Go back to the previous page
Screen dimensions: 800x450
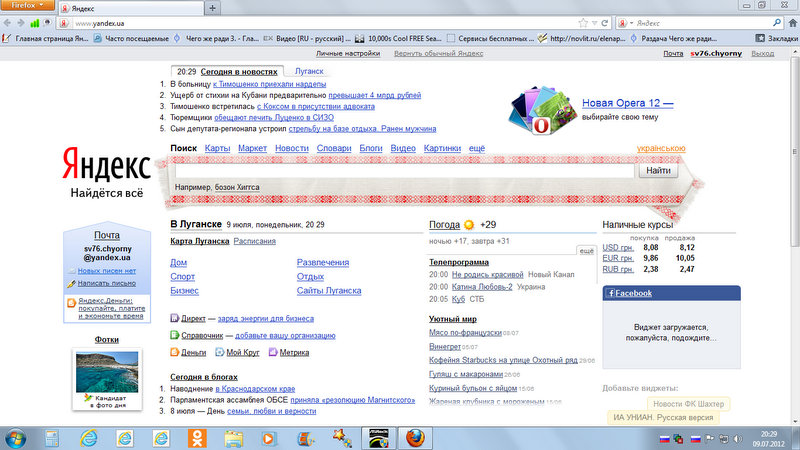(x=7, y=23)
